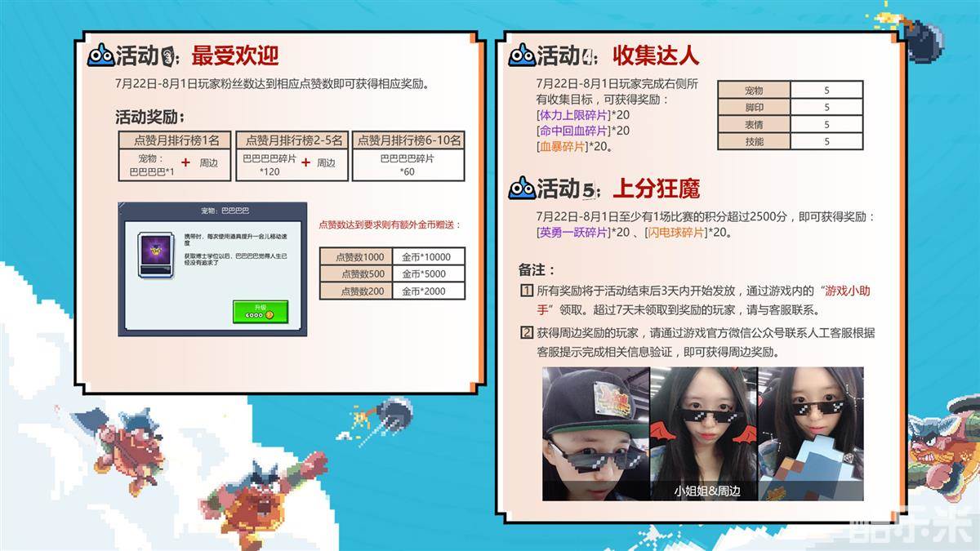980x551 pixels.
Task: Click the 点赞数1000 table row label
Action: coord(355,256)
